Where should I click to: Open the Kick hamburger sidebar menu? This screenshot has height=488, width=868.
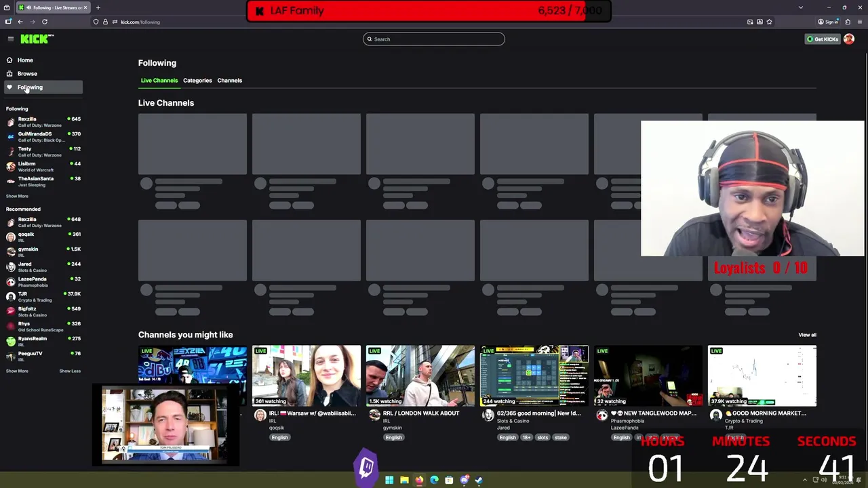(10, 39)
